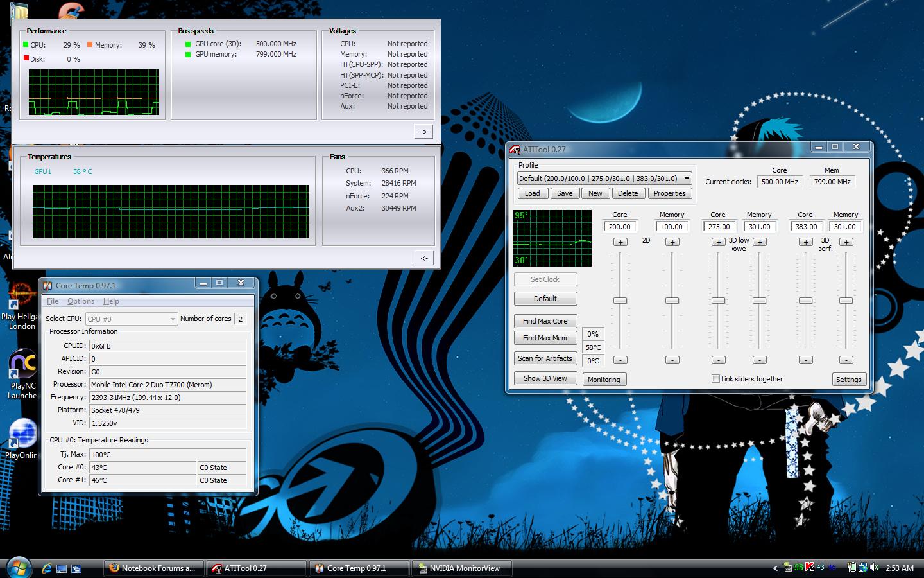Click the 2D Memory clock slider handle
Image resolution: width=924 pixels, height=578 pixels.
tap(672, 301)
